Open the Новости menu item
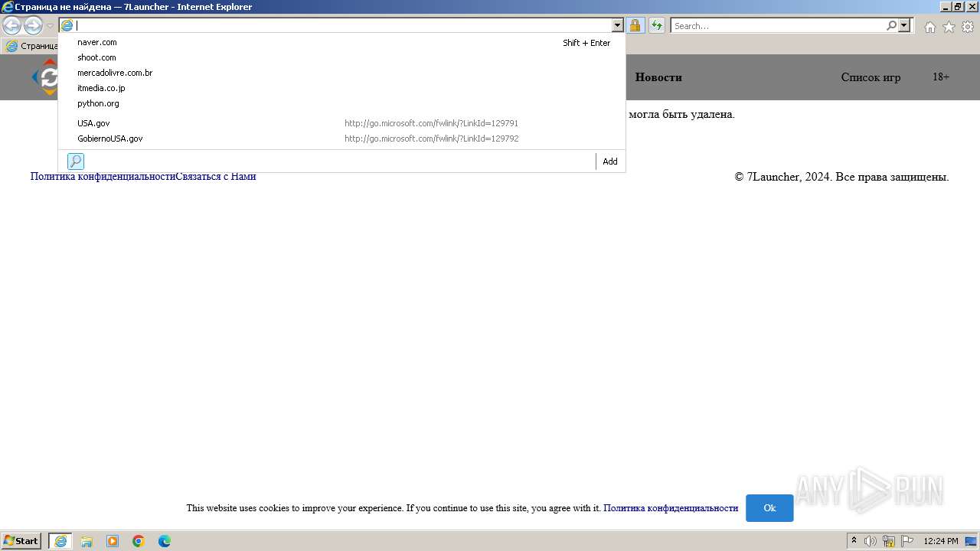980x551 pixels. (658, 77)
